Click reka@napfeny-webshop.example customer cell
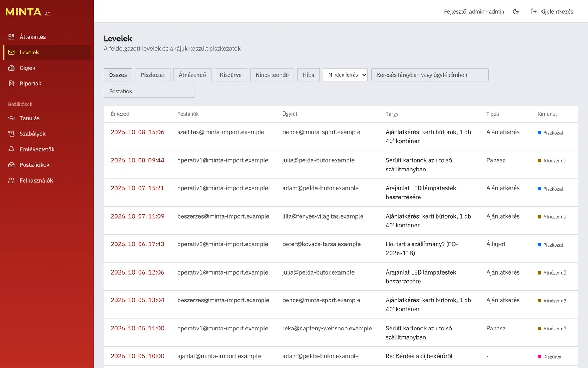 tap(327, 328)
